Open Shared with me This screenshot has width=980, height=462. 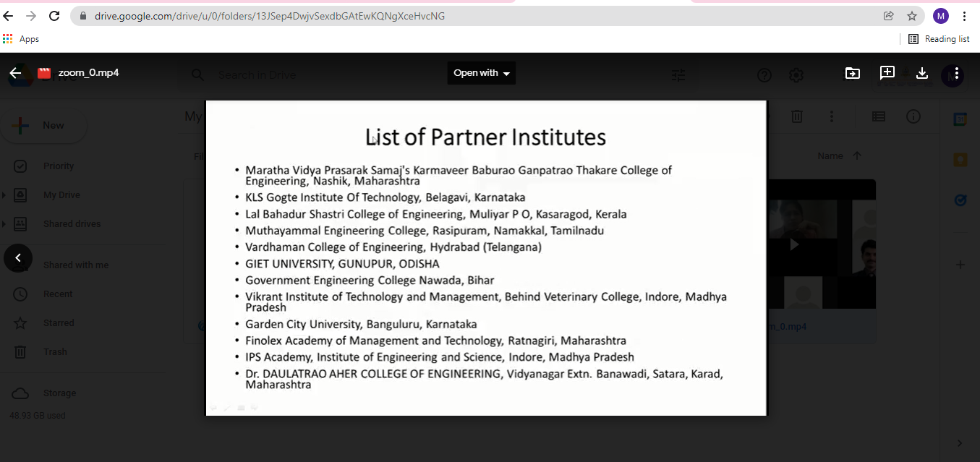click(x=76, y=265)
